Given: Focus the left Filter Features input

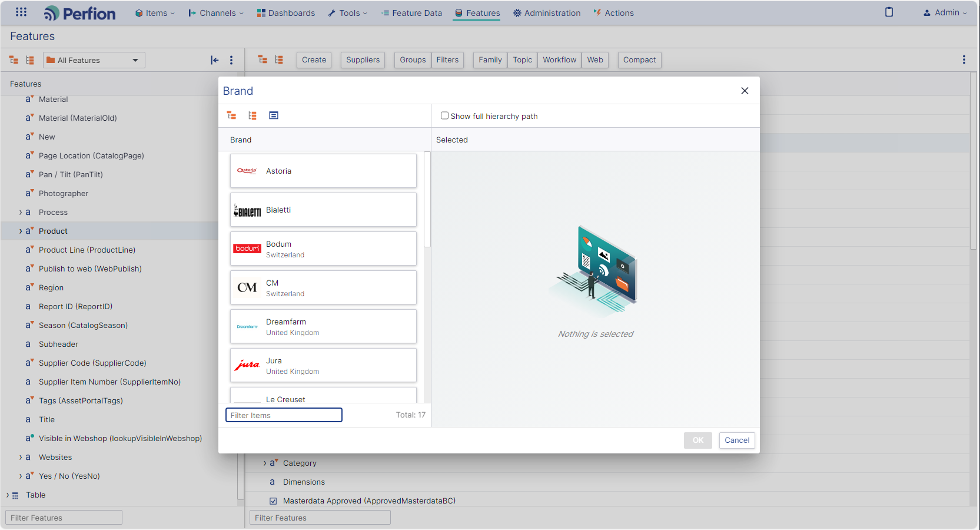Looking at the screenshot, I should click(x=64, y=518).
